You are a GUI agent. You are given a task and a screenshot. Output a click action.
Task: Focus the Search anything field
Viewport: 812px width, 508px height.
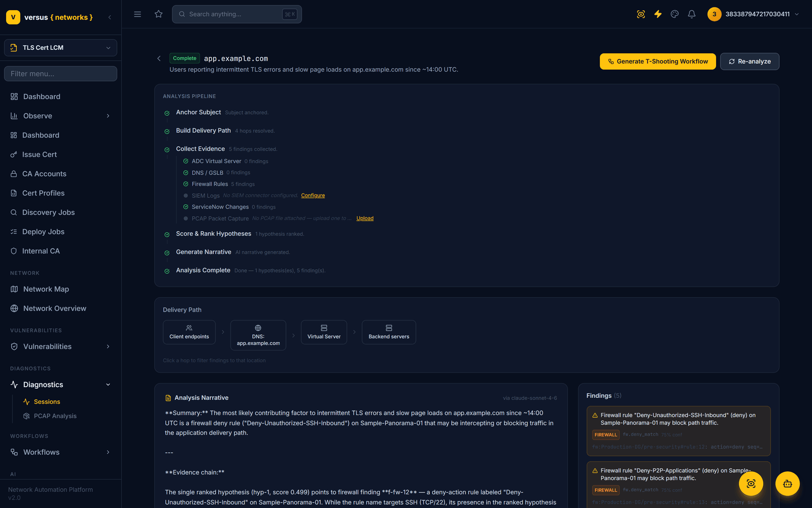[237, 14]
